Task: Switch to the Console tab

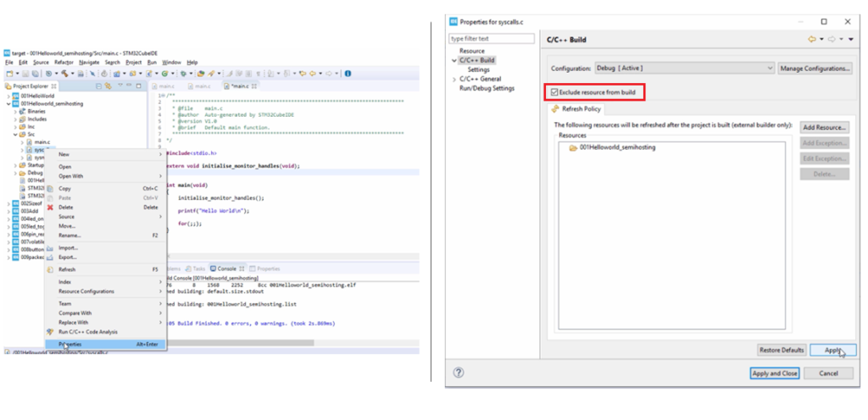Action: [226, 268]
